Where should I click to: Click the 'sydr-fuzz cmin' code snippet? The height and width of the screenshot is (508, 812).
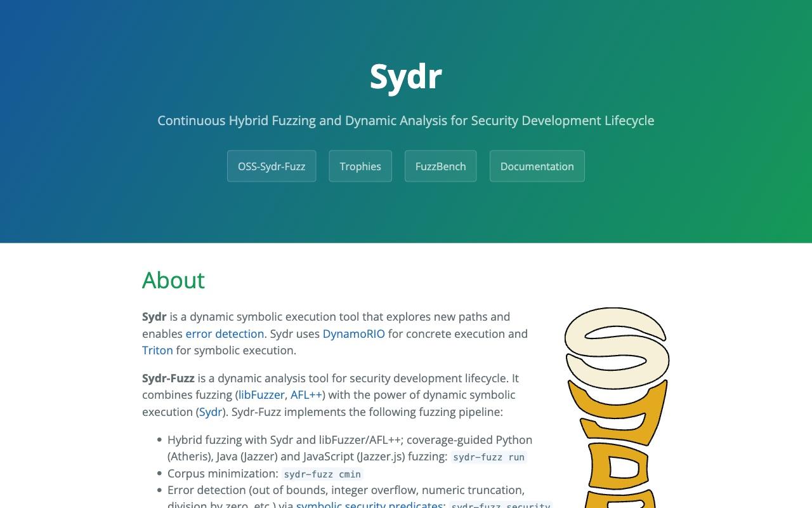[x=322, y=474]
